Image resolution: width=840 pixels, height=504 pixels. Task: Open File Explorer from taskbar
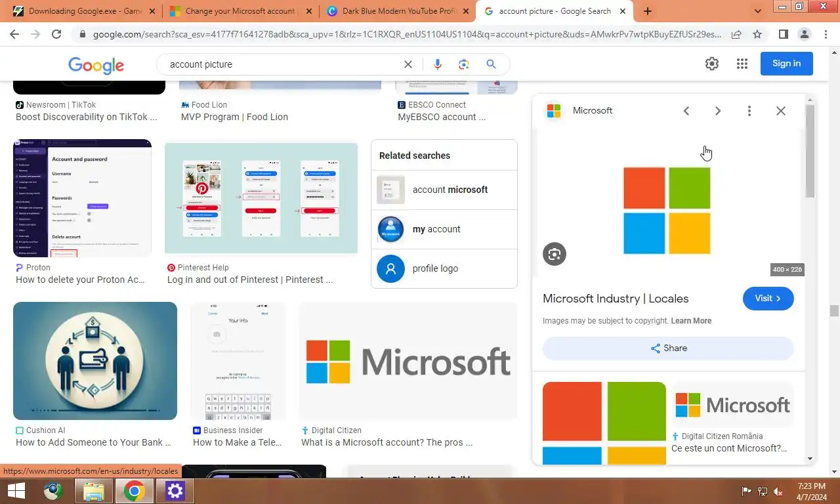(94, 491)
